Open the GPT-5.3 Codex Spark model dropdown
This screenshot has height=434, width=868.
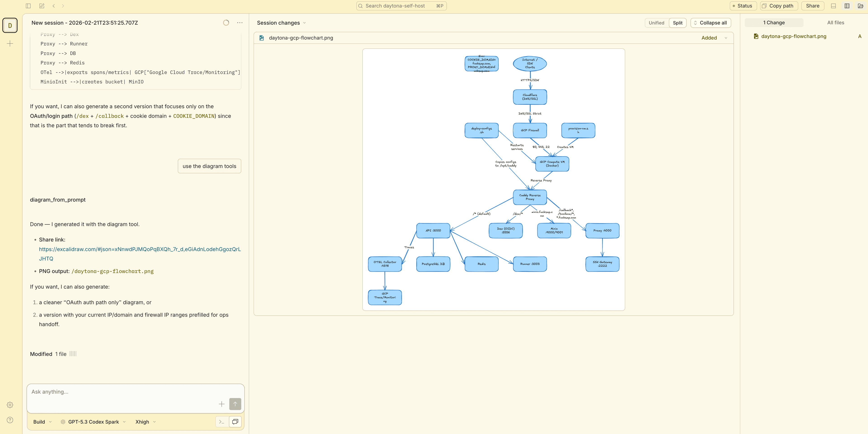point(93,422)
